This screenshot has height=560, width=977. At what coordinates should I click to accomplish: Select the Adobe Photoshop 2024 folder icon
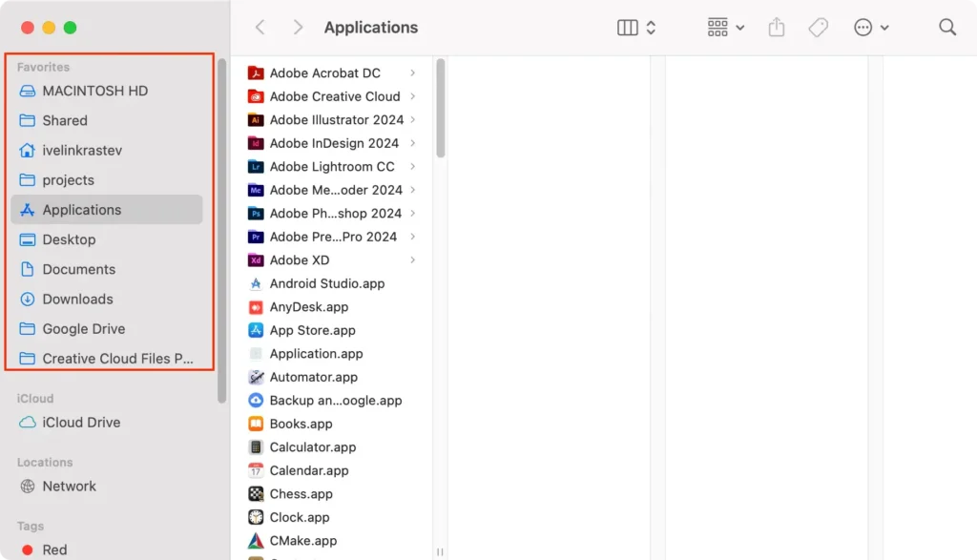pos(257,213)
